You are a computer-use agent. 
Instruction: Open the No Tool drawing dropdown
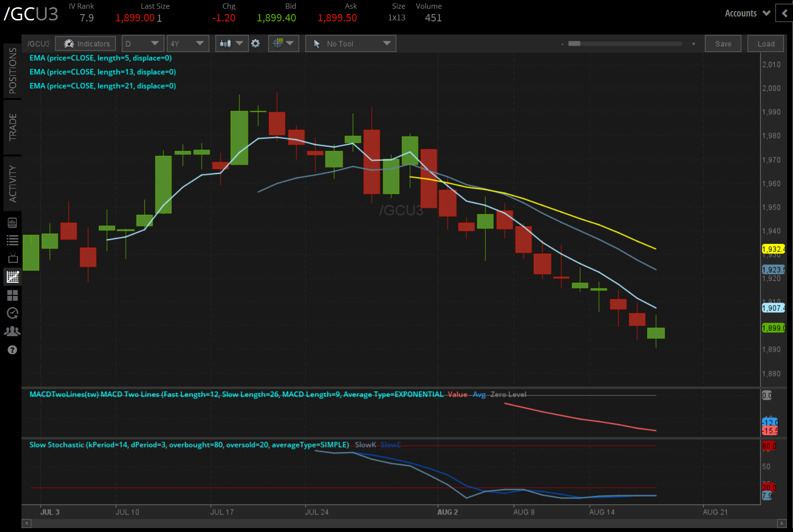[x=350, y=43]
